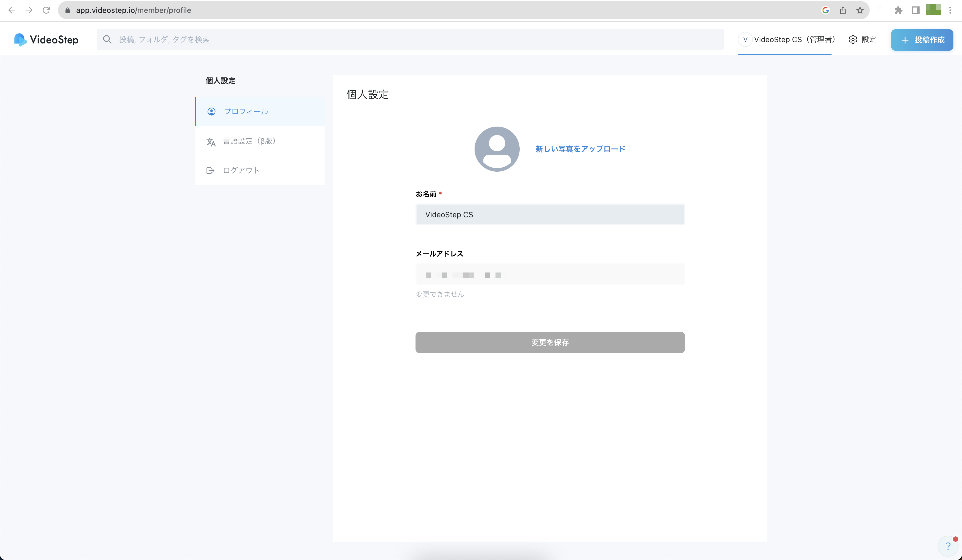The image size is (962, 560).
Task: Open the 設定 gear settings
Action: (x=862, y=39)
